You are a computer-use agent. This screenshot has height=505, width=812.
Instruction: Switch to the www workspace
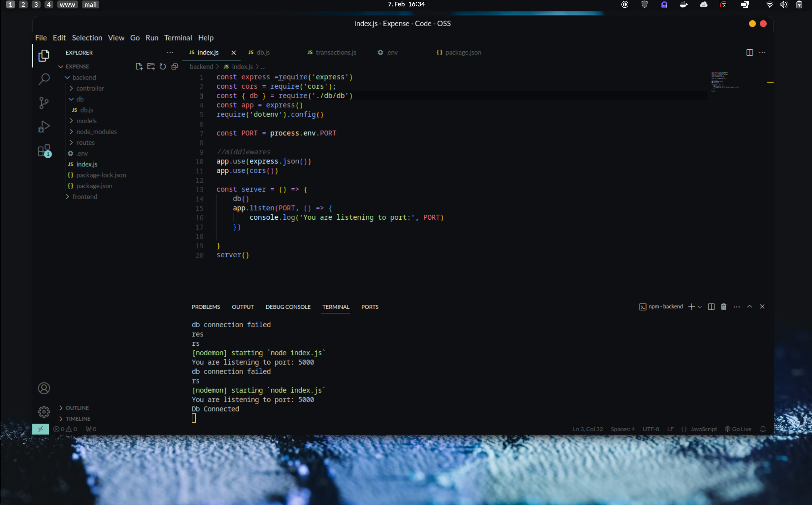point(67,4)
